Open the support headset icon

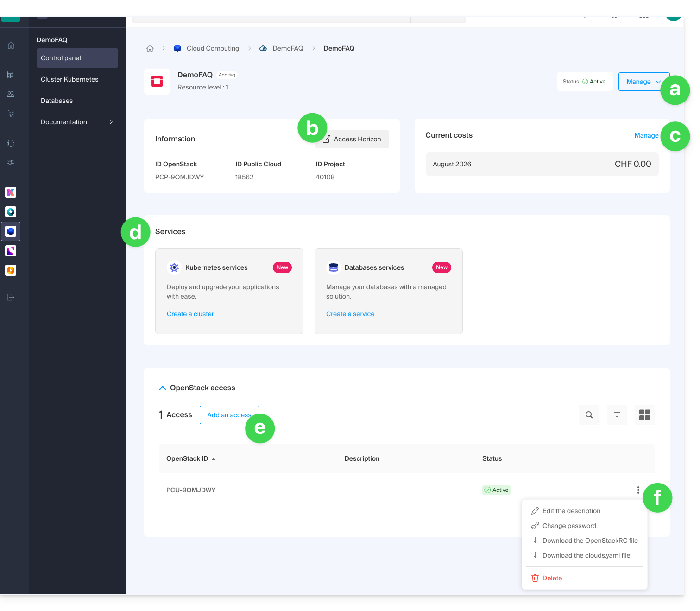[x=11, y=143]
